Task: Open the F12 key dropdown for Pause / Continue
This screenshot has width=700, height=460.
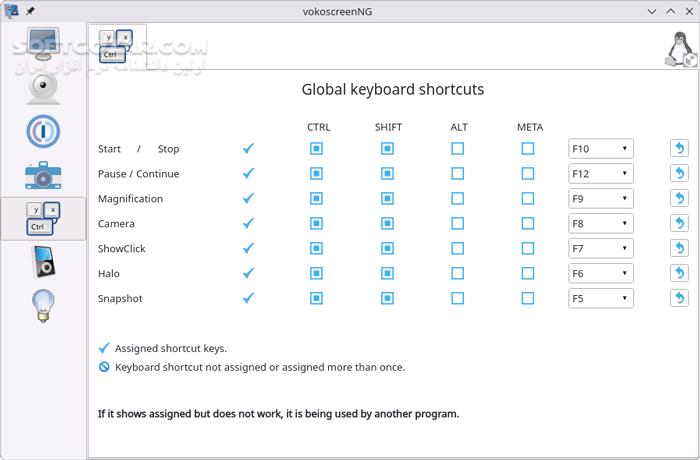Action: (601, 173)
